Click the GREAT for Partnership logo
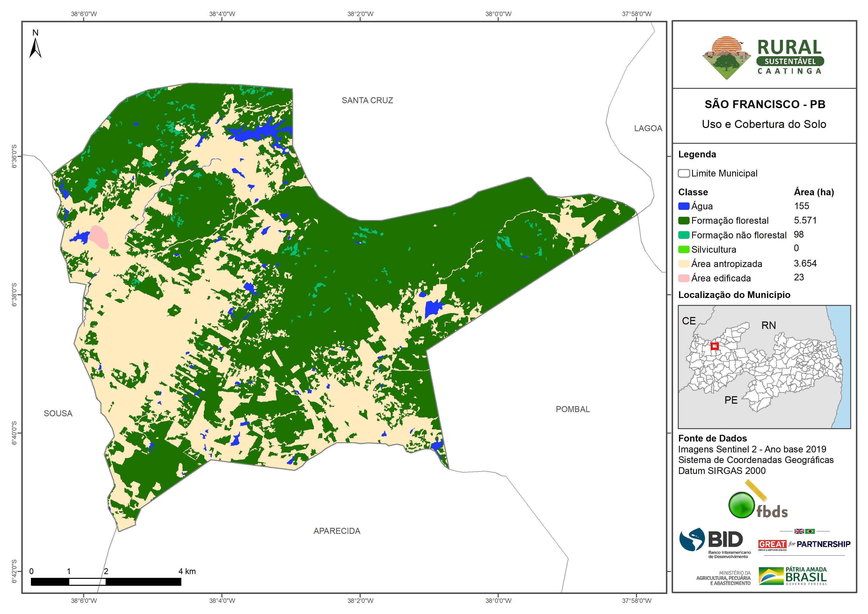 point(804,544)
